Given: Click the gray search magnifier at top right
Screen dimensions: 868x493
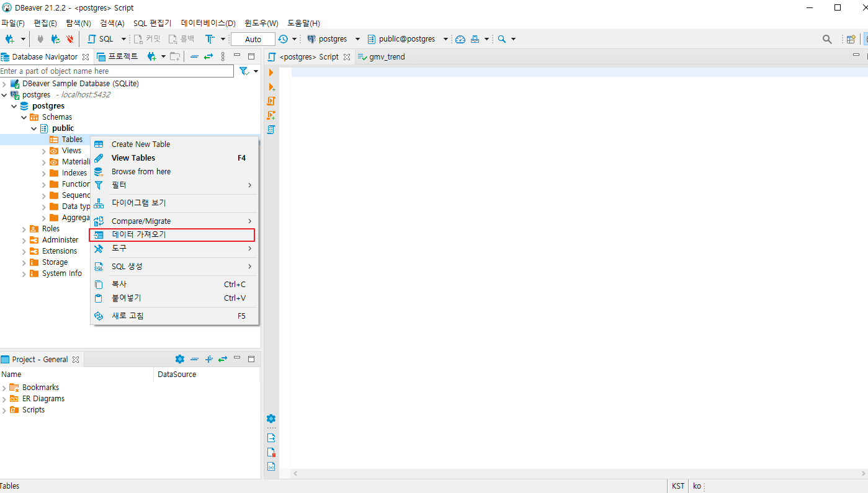Looking at the screenshot, I should click(x=827, y=39).
